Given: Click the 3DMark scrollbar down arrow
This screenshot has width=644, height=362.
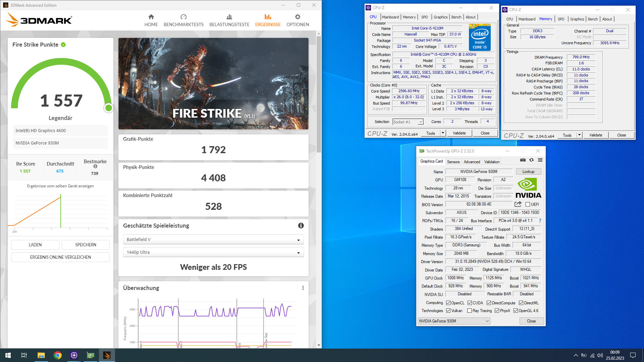Looking at the screenshot, I should point(319,345).
